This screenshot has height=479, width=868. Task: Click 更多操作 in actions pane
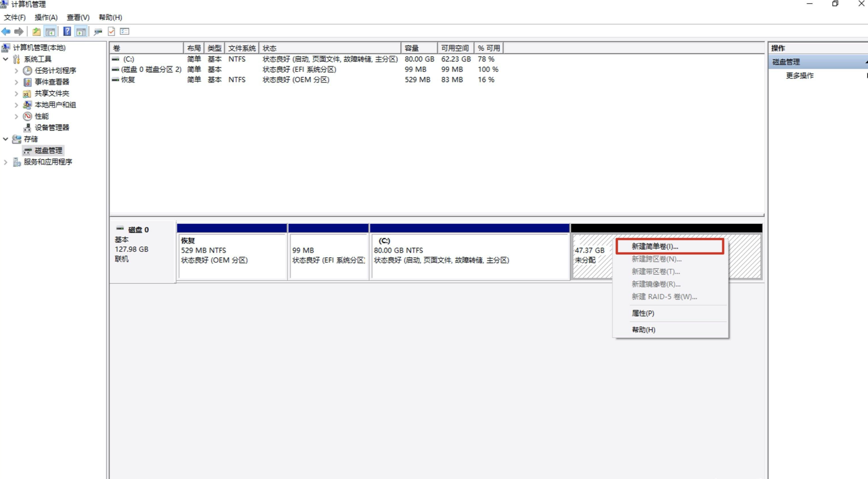tap(799, 75)
